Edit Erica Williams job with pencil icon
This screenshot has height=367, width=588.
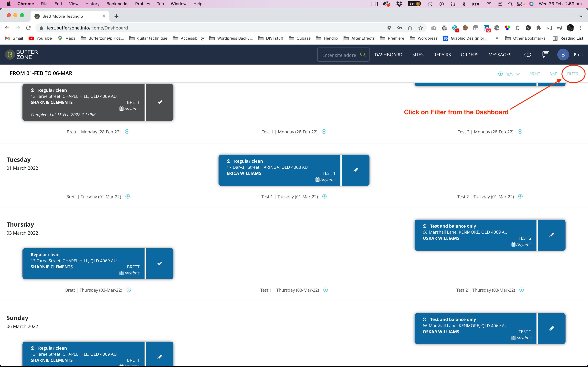pyautogui.click(x=356, y=170)
